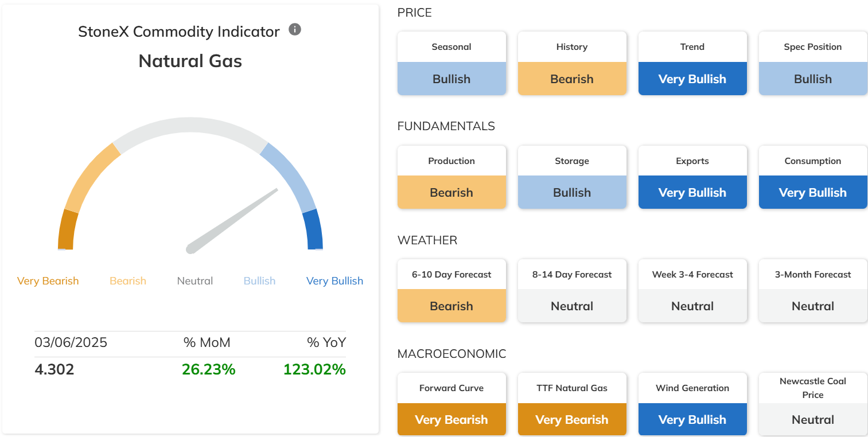Click the date 03/06/2025

coord(71,343)
